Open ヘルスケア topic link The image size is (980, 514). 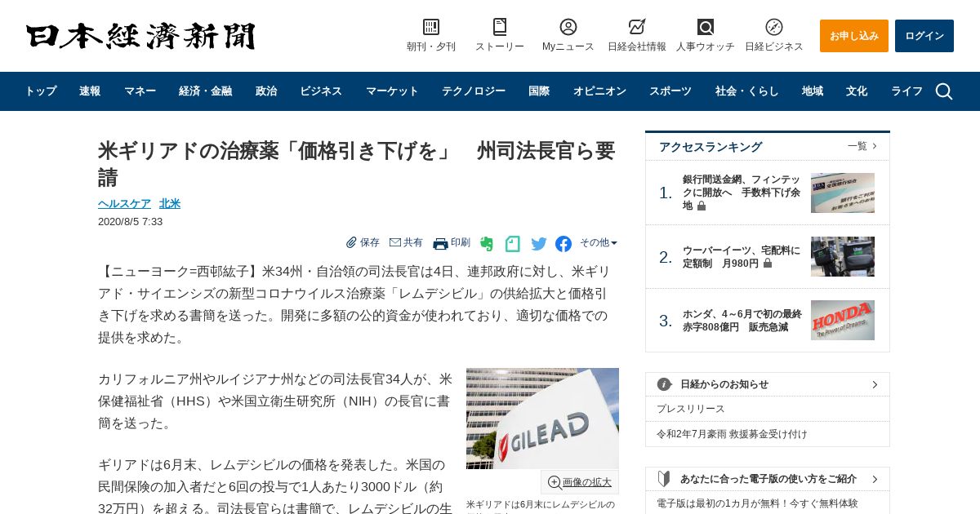(124, 203)
